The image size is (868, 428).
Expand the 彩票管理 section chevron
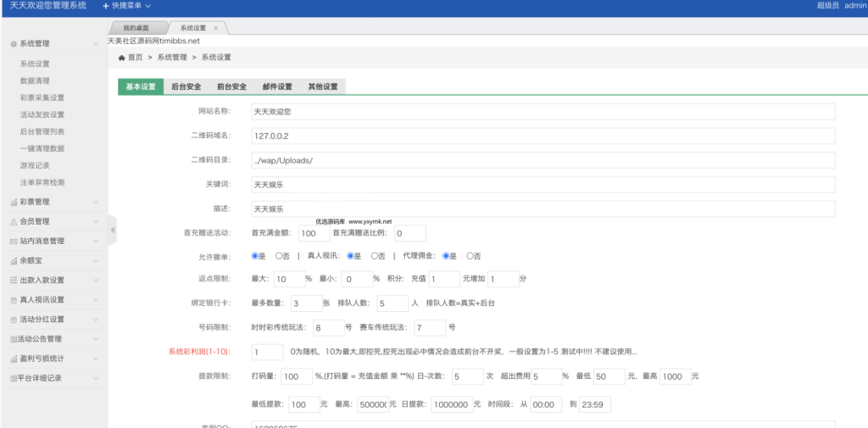click(97, 202)
